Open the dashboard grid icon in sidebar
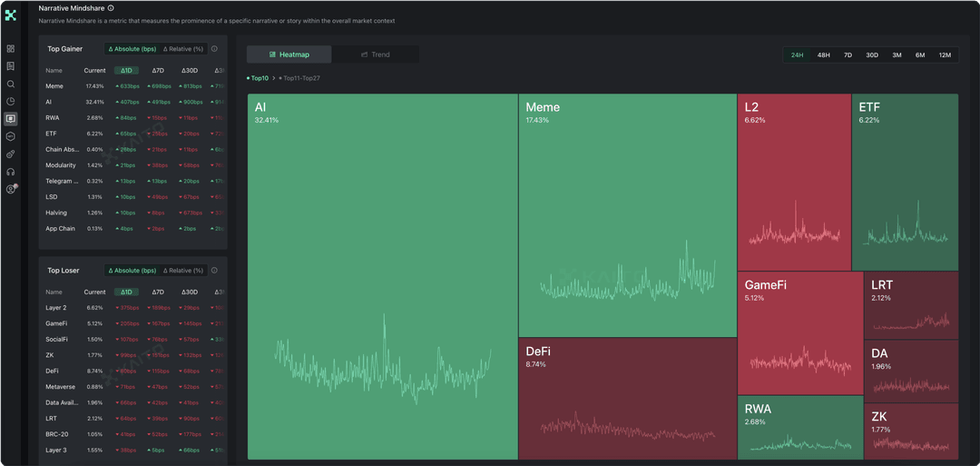This screenshot has height=466, width=980. tap(11, 49)
